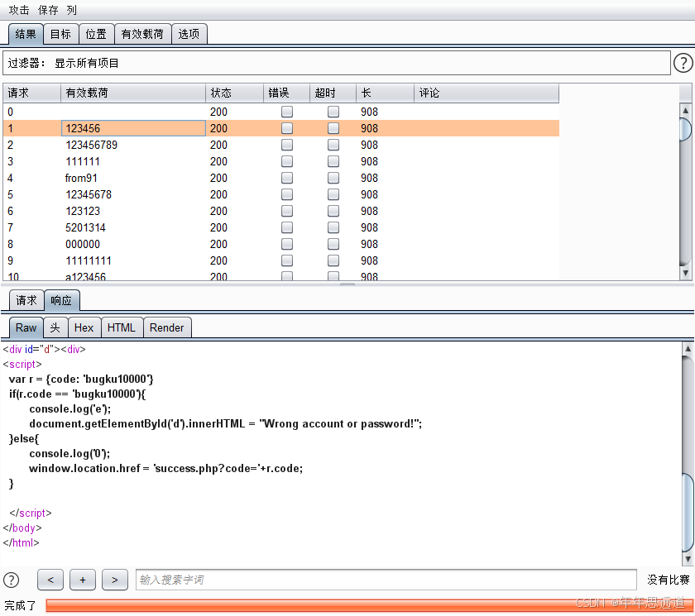Image resolution: width=695 pixels, height=616 pixels.
Task: Click the filter bar 显示所有项目
Action: pyautogui.click(x=337, y=63)
